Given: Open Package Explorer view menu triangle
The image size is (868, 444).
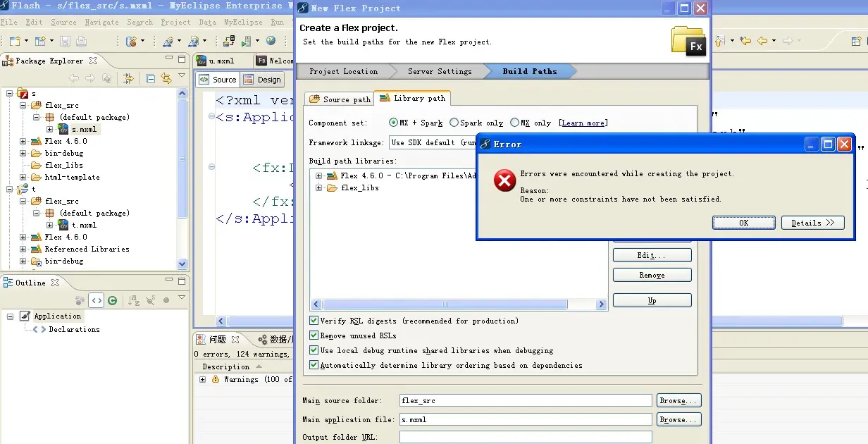Looking at the screenshot, I should [182, 76].
